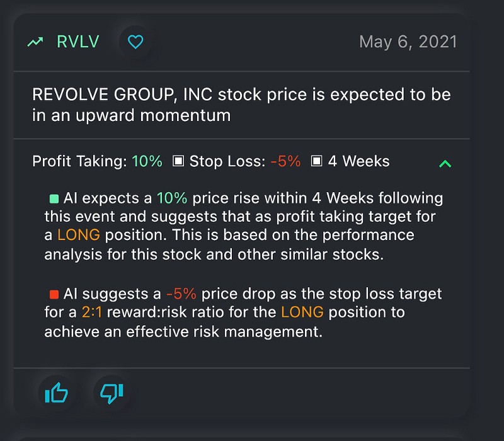Click the REVOLVE GROUP upward momentum headline

pyautogui.click(x=241, y=105)
